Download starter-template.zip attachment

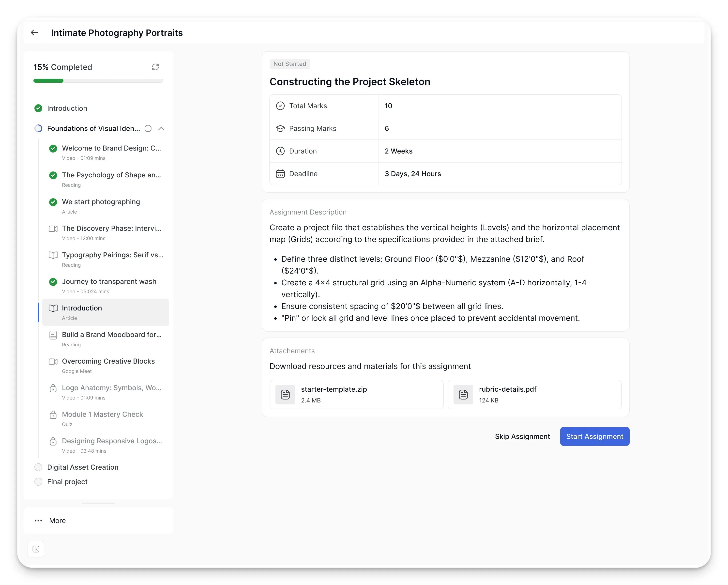[x=356, y=395]
